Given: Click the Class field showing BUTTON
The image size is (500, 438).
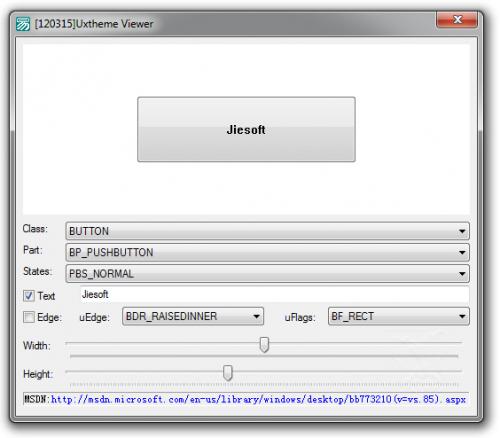Looking at the screenshot, I should [x=267, y=231].
